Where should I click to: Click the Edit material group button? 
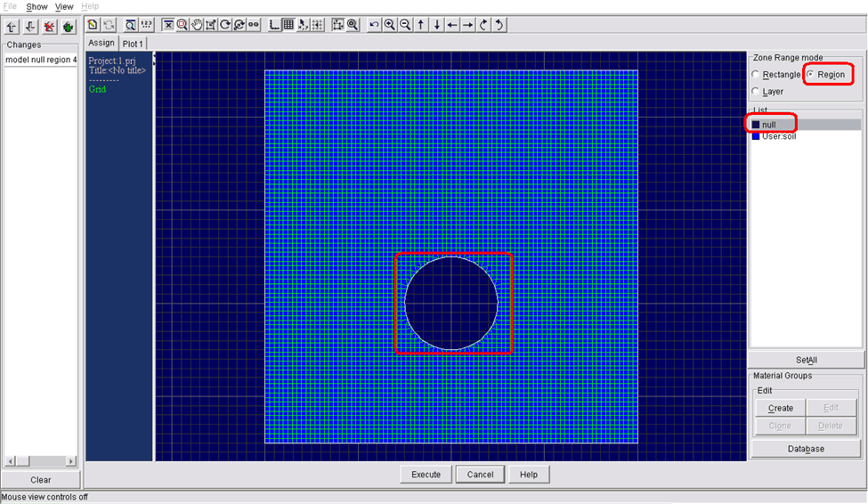(x=831, y=408)
